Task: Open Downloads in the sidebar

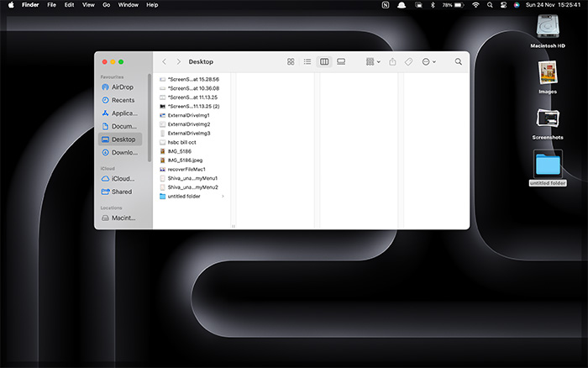Action: coord(120,152)
